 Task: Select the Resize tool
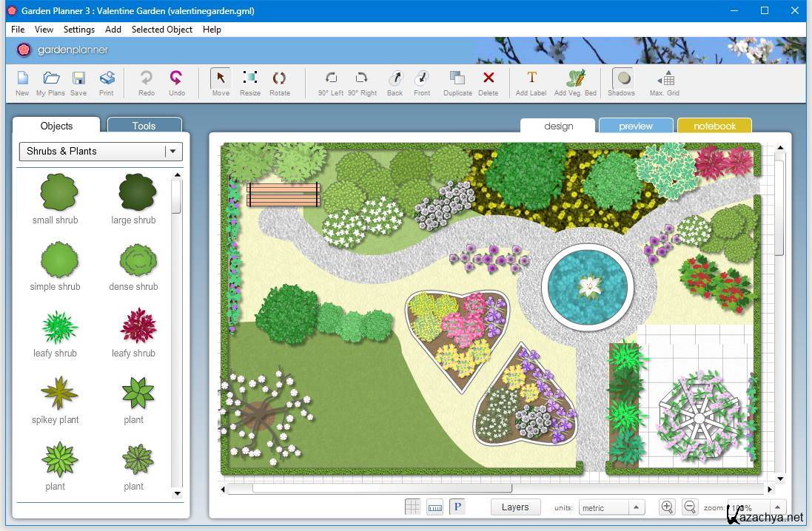250,82
